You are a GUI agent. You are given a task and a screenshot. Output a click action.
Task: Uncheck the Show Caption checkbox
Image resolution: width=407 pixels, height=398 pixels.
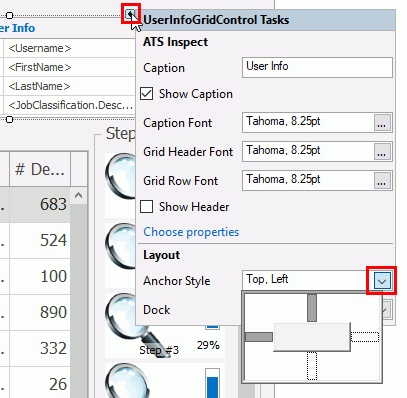tap(147, 94)
